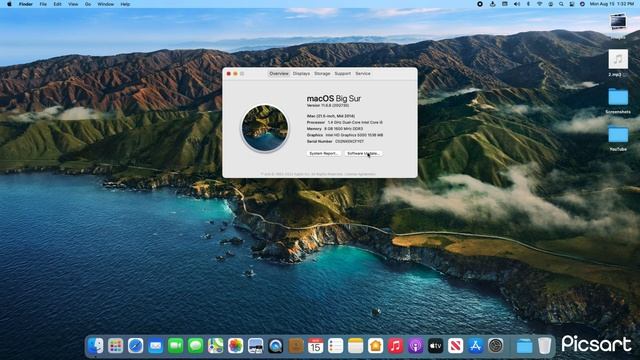This screenshot has width=640, height=360.
Task: Open Calendar showing 15 in the dock
Action: (316, 346)
